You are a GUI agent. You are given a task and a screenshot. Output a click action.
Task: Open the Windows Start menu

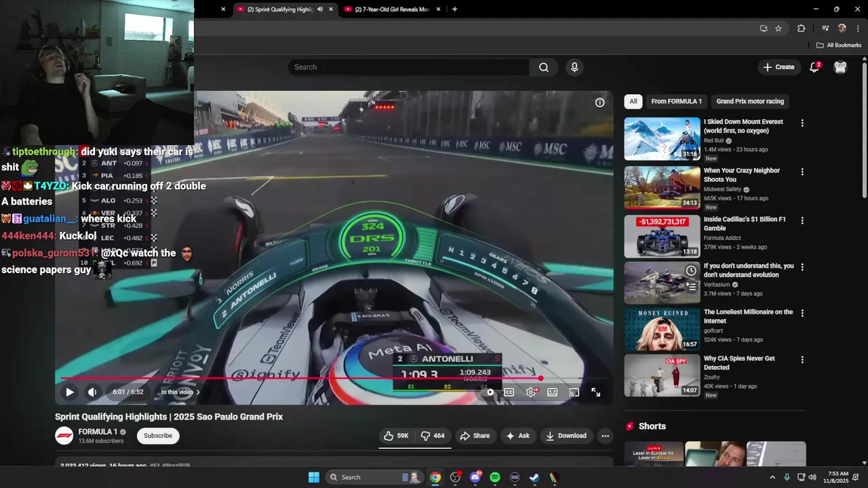[314, 477]
